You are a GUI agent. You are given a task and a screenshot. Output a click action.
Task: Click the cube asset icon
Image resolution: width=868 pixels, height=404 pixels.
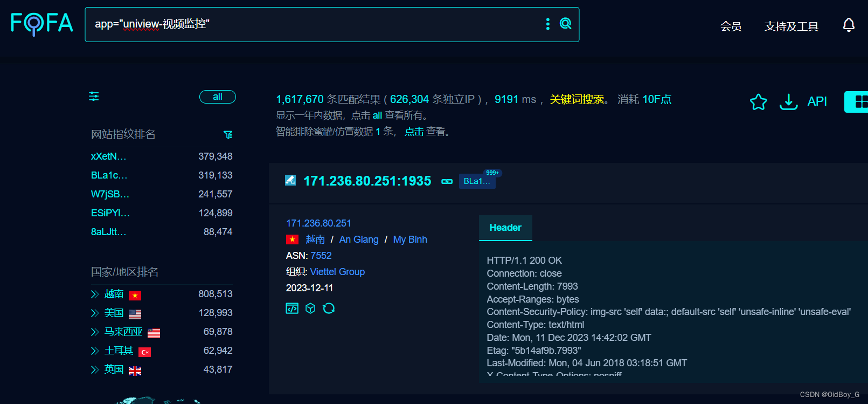tap(310, 308)
